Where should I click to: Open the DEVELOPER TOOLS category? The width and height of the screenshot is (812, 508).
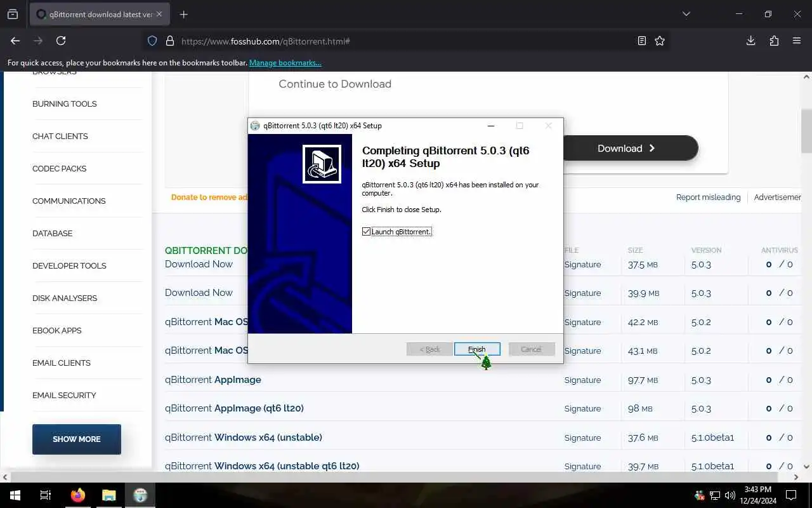click(69, 265)
